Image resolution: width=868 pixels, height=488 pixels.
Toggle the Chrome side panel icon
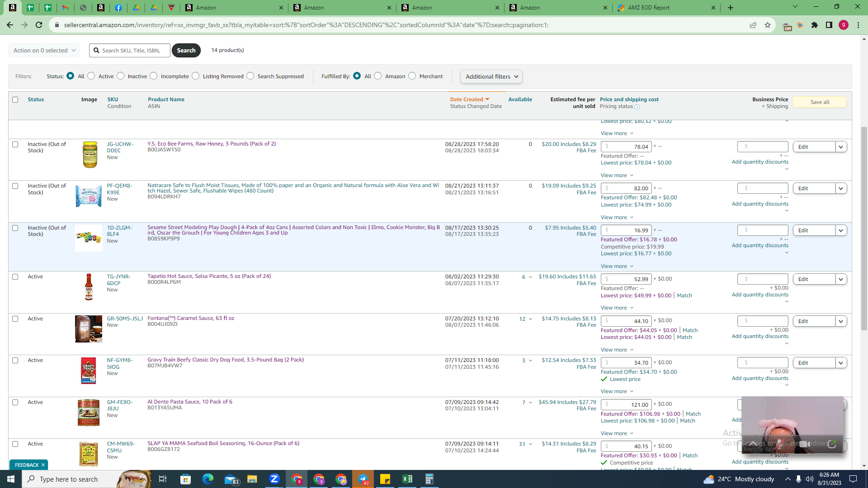click(x=829, y=25)
